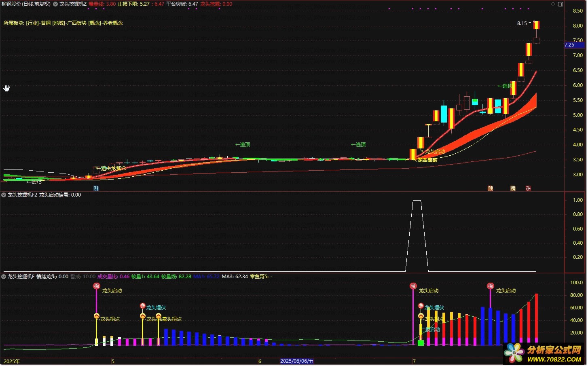Open the [概念]-养老概念 sector label
The image size is (588, 366).
(x=105, y=23)
